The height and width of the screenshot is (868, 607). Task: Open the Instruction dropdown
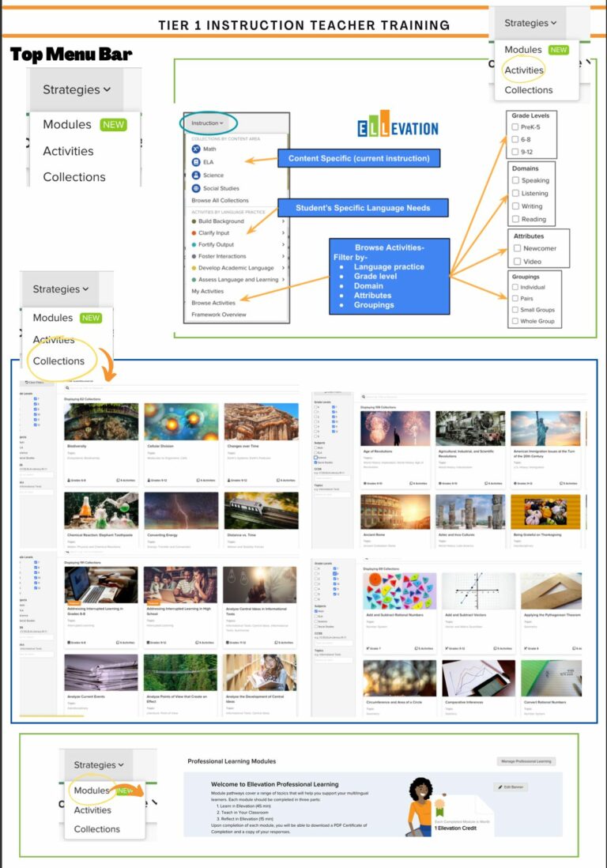coord(208,123)
